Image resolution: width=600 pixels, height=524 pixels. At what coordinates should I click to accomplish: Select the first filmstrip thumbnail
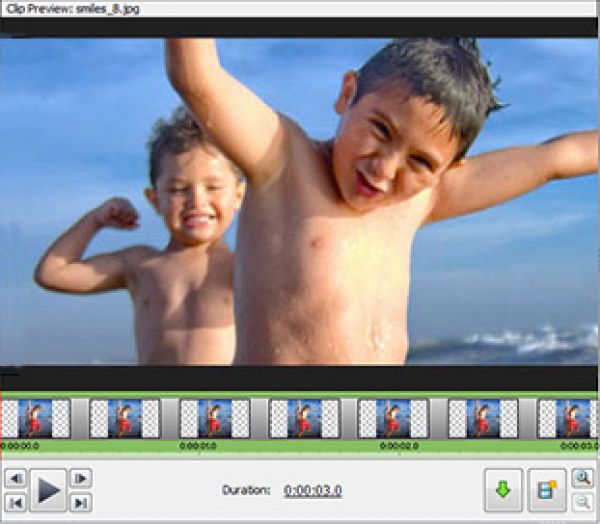[x=35, y=418]
